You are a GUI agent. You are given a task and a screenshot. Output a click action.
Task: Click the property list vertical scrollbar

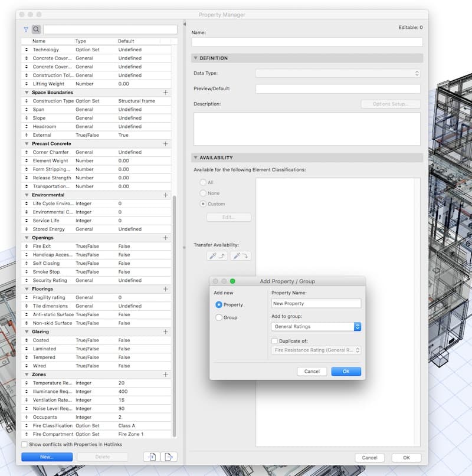174,316
